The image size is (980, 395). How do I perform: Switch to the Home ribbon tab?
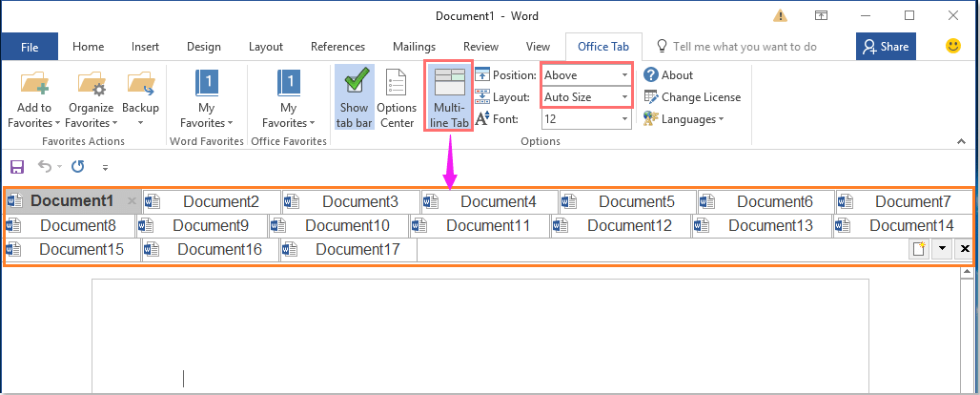pos(88,47)
